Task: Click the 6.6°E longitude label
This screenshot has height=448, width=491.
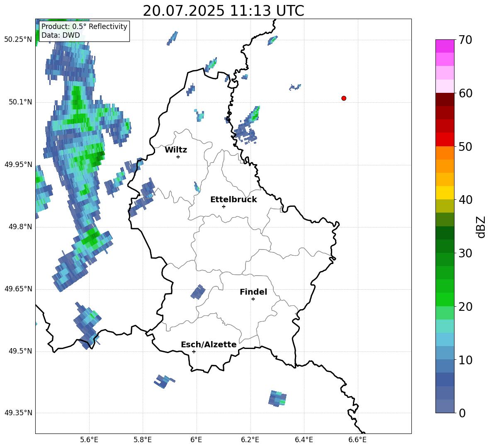Action: coord(357,440)
